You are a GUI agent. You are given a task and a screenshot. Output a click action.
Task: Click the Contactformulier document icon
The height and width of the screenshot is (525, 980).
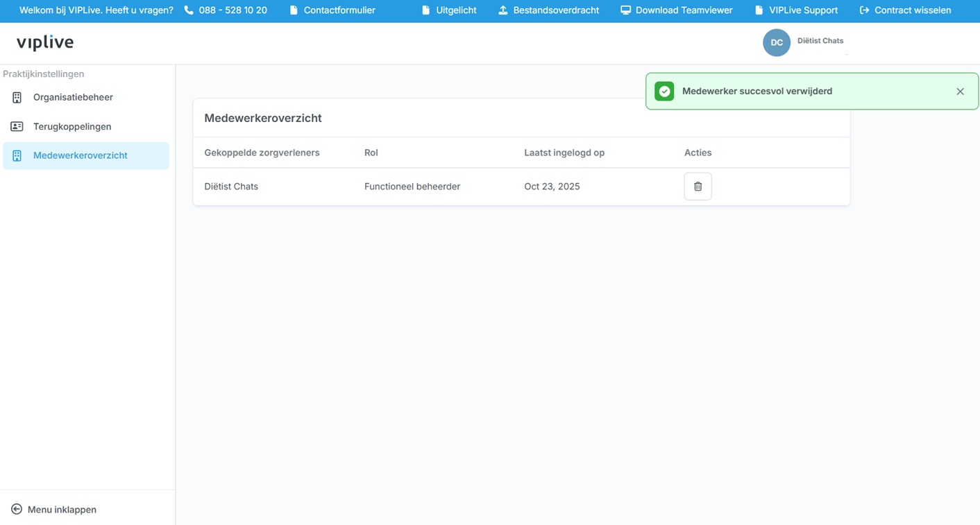[x=294, y=10]
